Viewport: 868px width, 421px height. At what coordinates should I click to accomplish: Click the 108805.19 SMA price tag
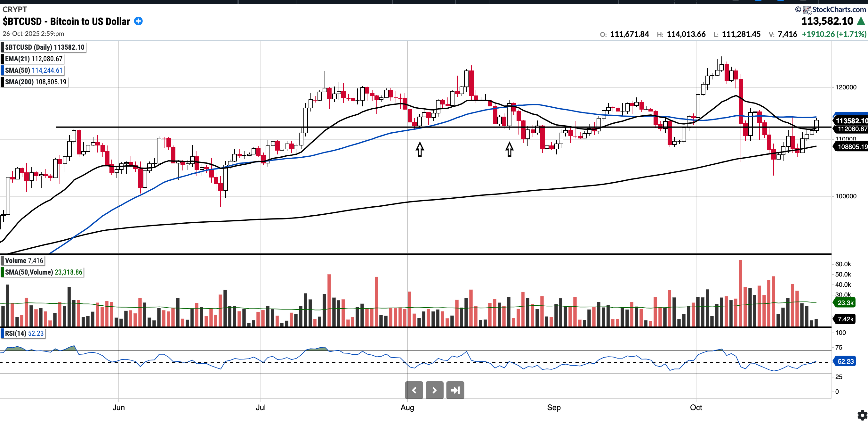click(x=851, y=147)
